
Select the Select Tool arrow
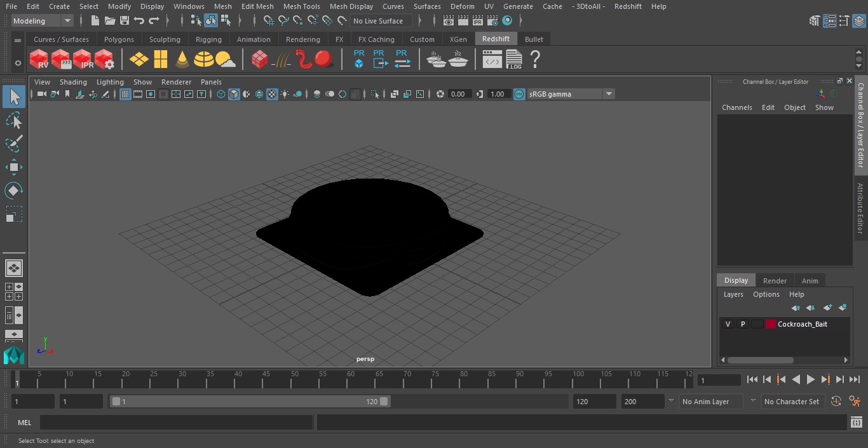coord(14,97)
